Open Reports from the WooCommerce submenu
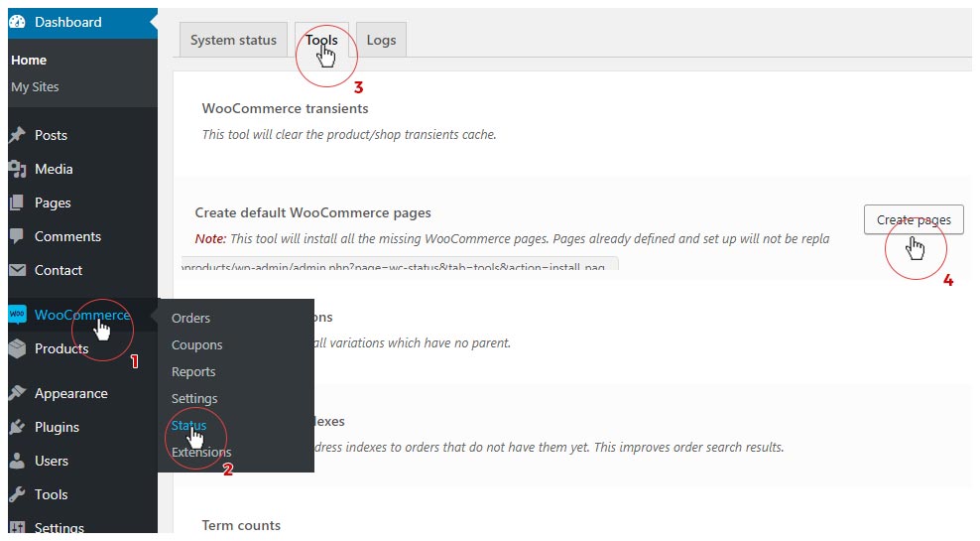 coord(193,371)
